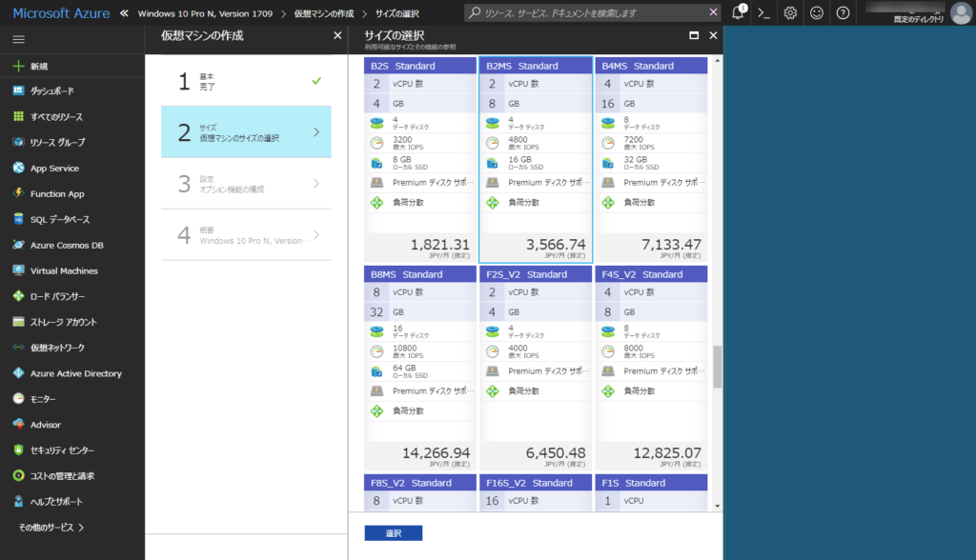The width and height of the screenshot is (976, 560).
Task: Open notifications bell icon
Action: click(738, 12)
